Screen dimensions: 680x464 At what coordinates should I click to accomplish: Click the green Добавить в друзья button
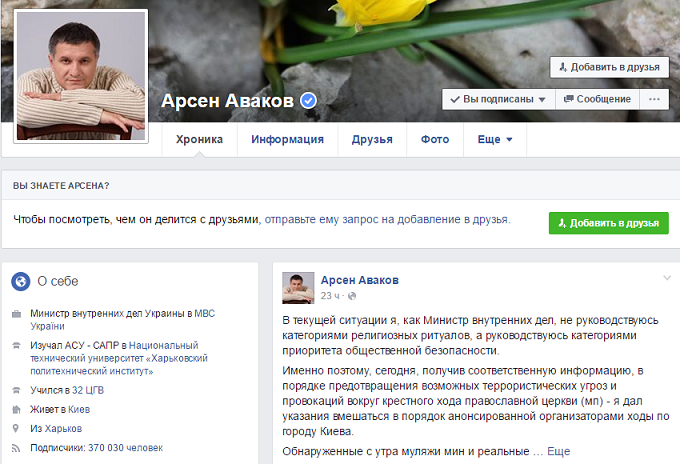608,223
